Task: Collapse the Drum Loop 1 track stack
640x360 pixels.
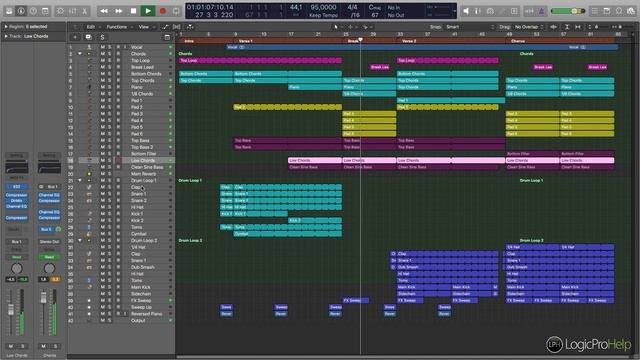Action: click(80, 180)
